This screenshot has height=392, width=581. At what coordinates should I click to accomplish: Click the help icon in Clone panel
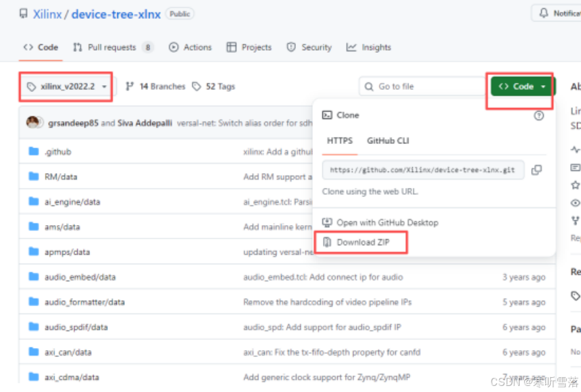pyautogui.click(x=538, y=116)
